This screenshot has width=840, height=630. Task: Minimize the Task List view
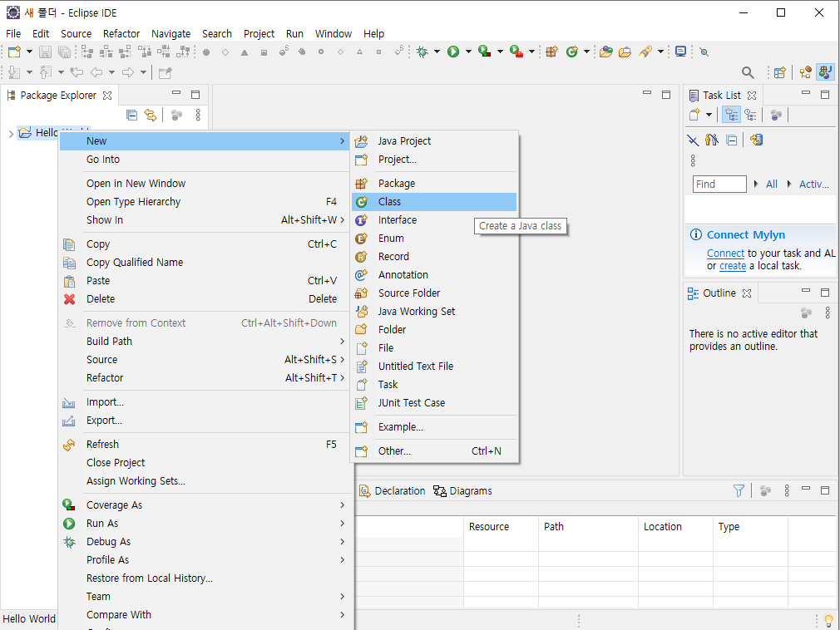[x=806, y=93]
